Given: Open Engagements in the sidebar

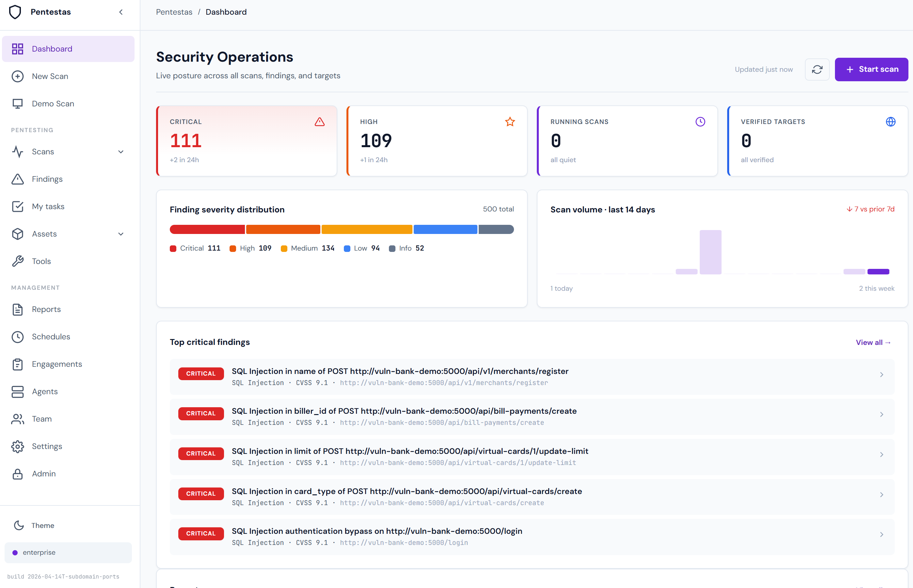Looking at the screenshot, I should click(68, 364).
